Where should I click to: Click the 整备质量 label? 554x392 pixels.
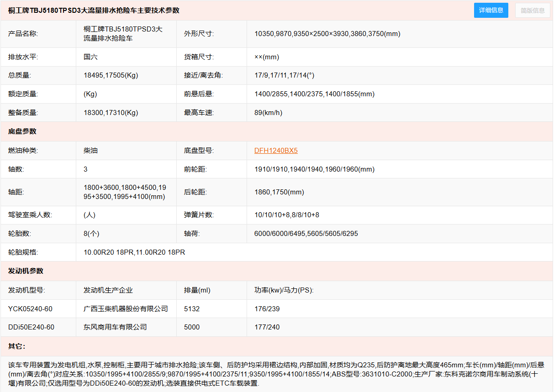[23, 113]
